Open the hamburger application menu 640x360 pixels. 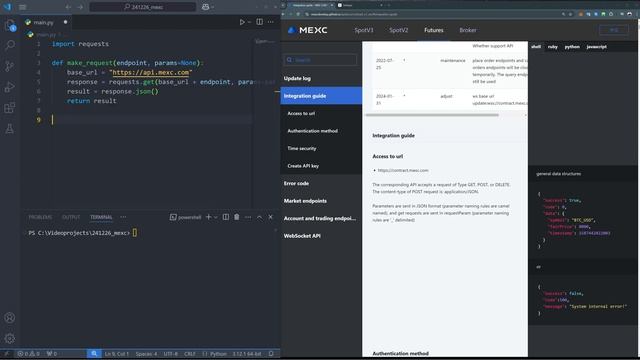[x=22, y=7]
